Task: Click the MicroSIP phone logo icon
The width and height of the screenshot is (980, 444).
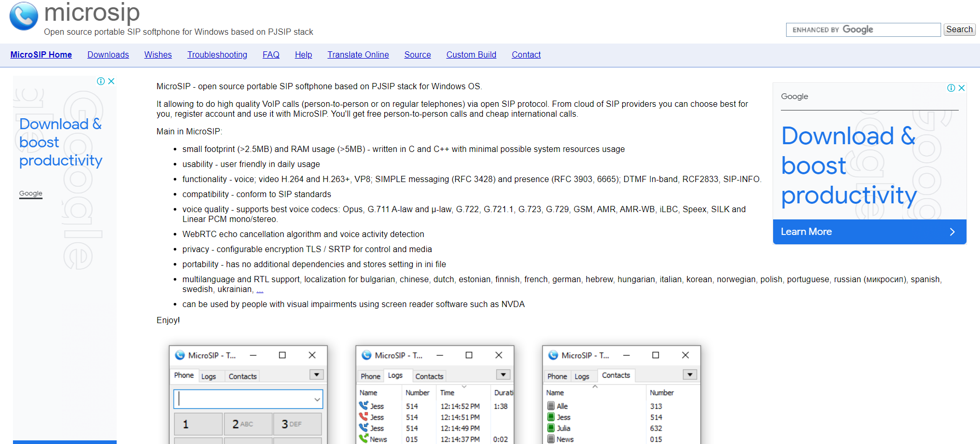Action: (x=24, y=16)
